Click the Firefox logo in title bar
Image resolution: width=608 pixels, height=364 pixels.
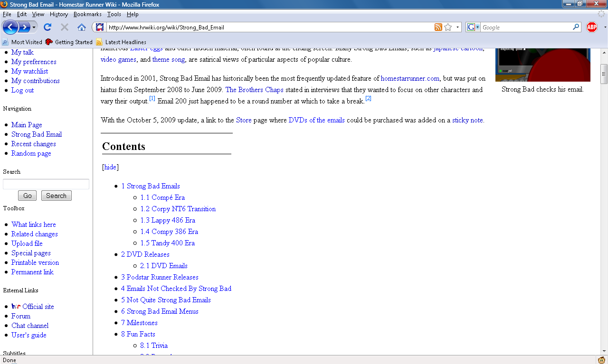click(x=5, y=4)
